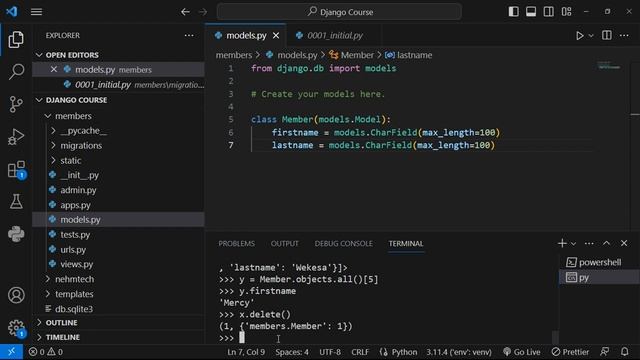
Task: Open the urls.py file
Action: 73,249
